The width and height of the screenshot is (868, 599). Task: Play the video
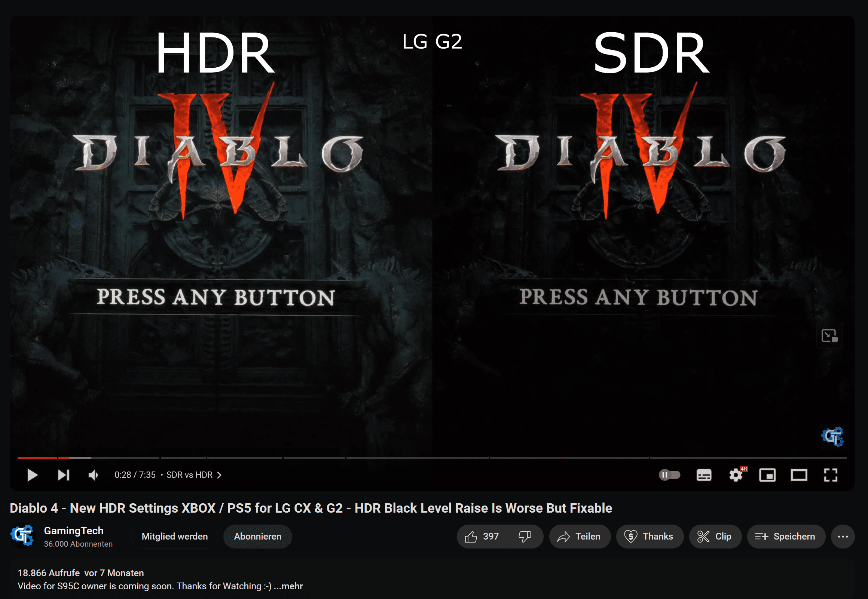pyautogui.click(x=32, y=475)
